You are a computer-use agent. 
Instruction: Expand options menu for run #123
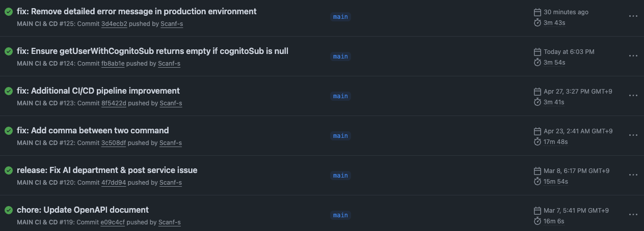pos(633,96)
